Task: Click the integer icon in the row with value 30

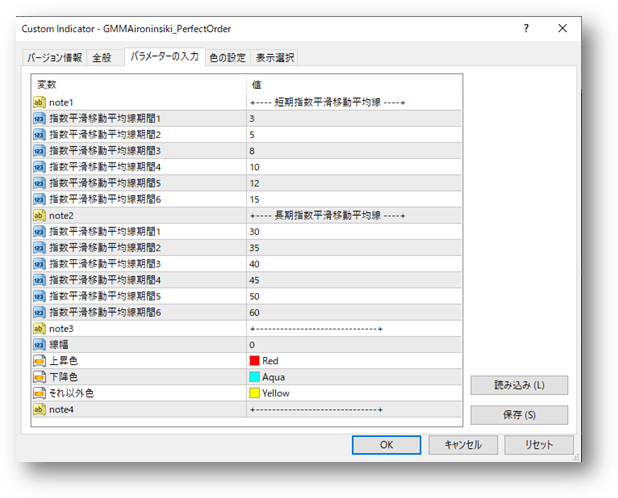Action: pyautogui.click(x=39, y=232)
